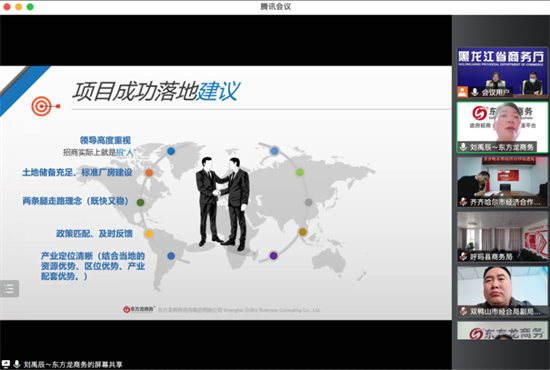This screenshot has height=370, width=550.
Task: Select the 呼玛县商务局 video thumbnail
Action: pyautogui.click(x=502, y=236)
